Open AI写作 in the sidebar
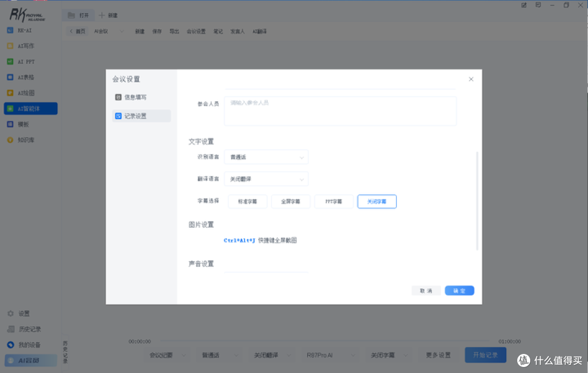This screenshot has height=373, width=588. coord(21,46)
